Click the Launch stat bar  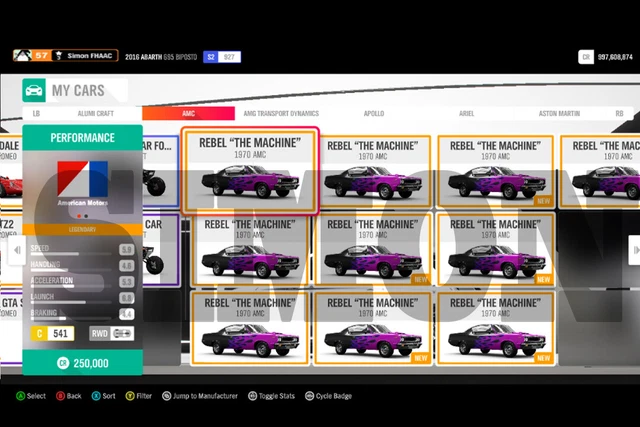click(x=71, y=302)
